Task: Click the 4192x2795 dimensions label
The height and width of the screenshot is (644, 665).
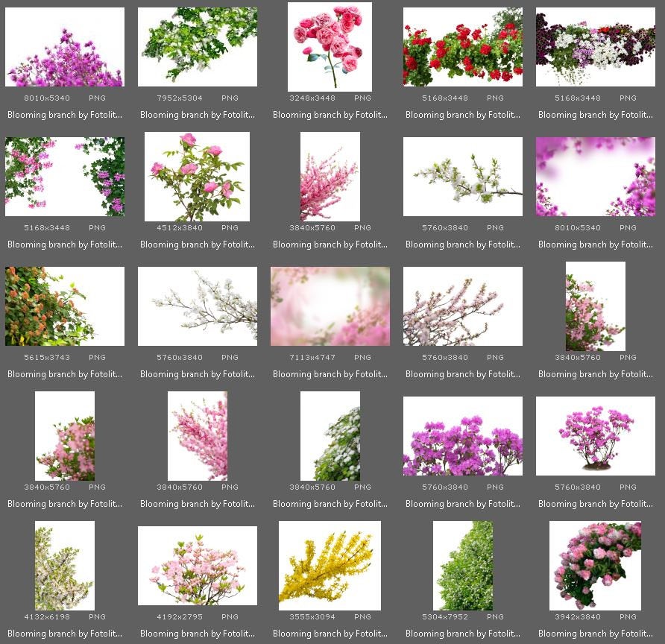Action: click(x=180, y=617)
